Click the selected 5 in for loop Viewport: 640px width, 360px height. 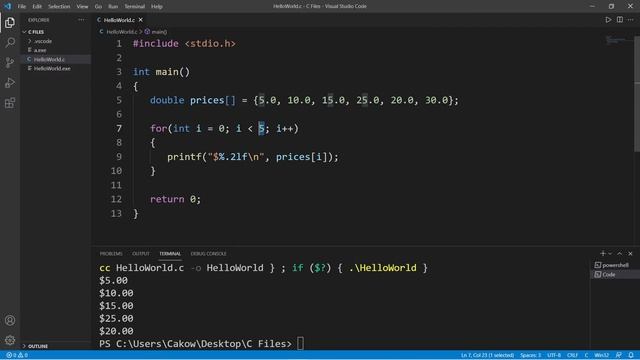click(261, 129)
